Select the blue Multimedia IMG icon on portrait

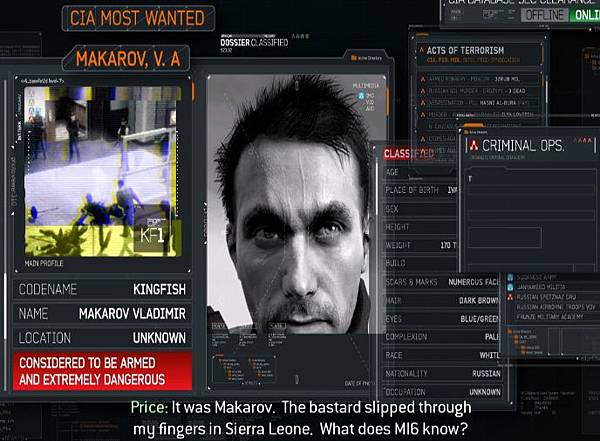point(361,96)
